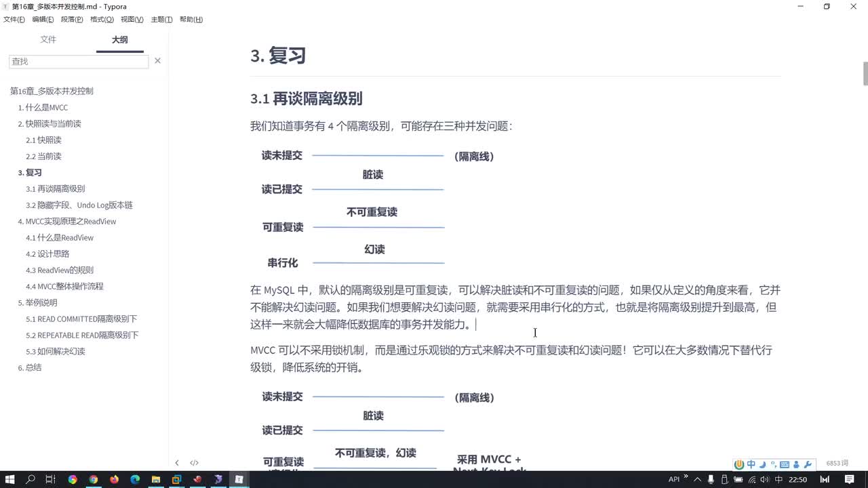Jump to outline item 5.3 如何解决幻读
Screen dimensions: 868x488
click(56, 351)
